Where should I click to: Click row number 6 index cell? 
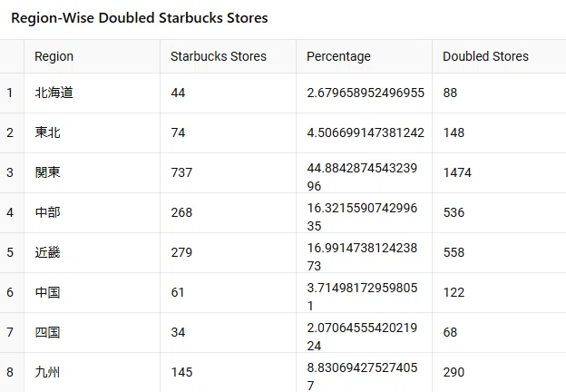click(12, 292)
